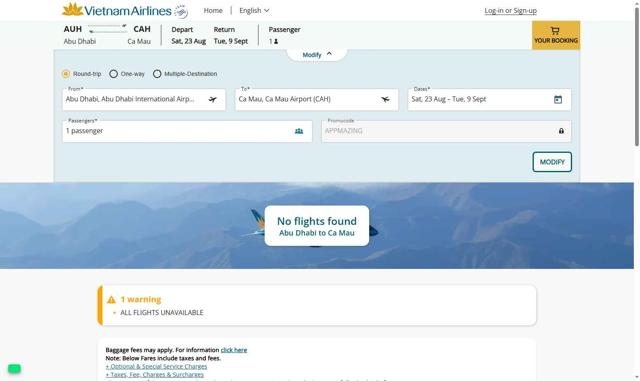Click the warning triangle icon
640x381 pixels.
[x=111, y=300]
